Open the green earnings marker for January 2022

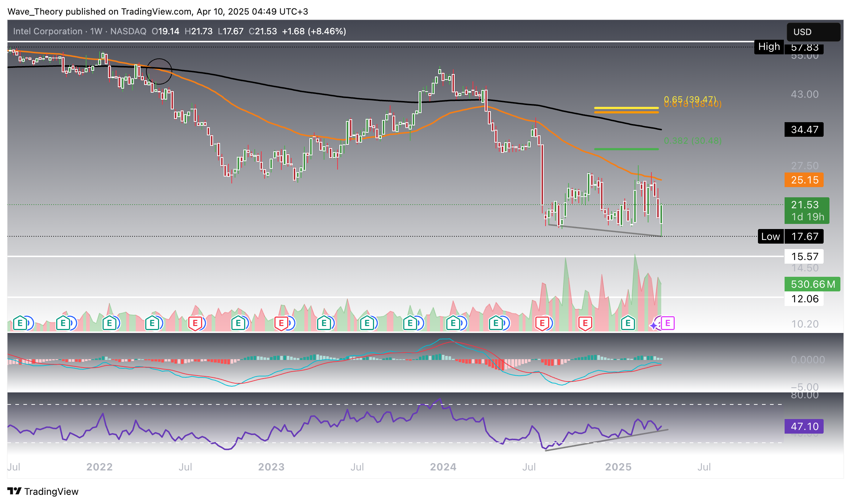pyautogui.click(x=109, y=323)
